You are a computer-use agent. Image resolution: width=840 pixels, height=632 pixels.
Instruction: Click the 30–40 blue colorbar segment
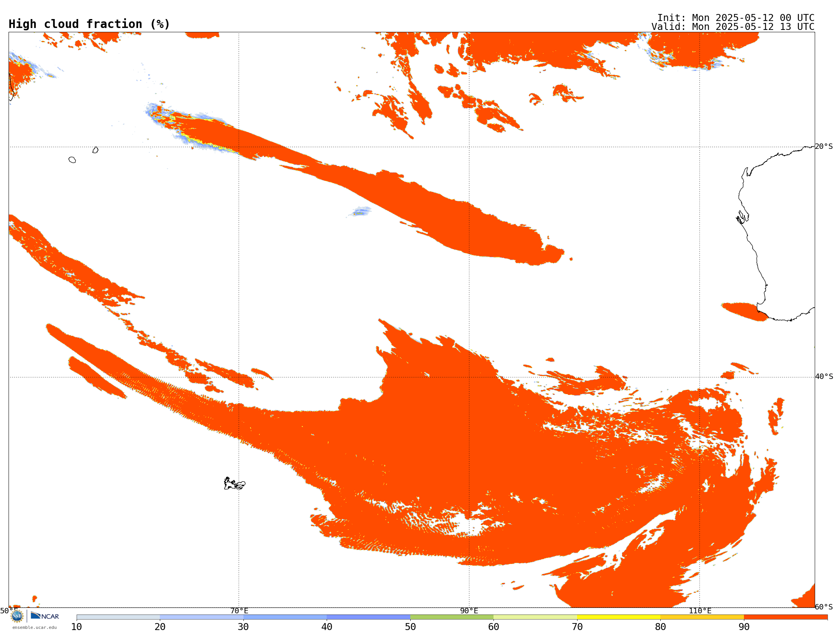285,617
